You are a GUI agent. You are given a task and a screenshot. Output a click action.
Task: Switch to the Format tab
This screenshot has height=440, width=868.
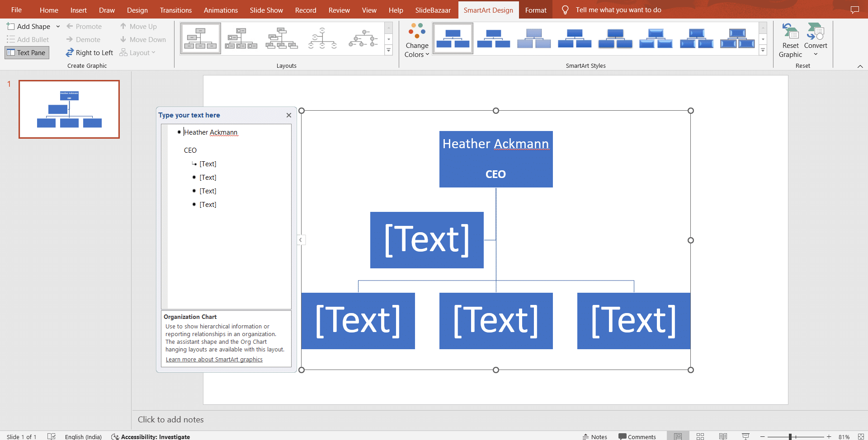coord(535,9)
